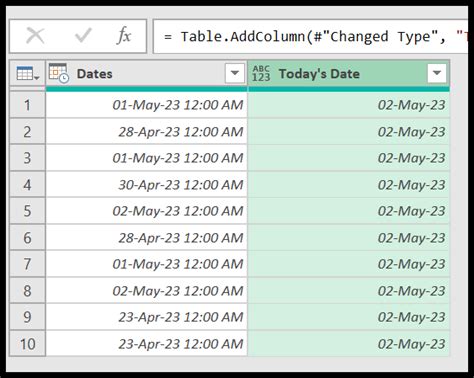Select the Dates cell in row 9

pos(147,317)
